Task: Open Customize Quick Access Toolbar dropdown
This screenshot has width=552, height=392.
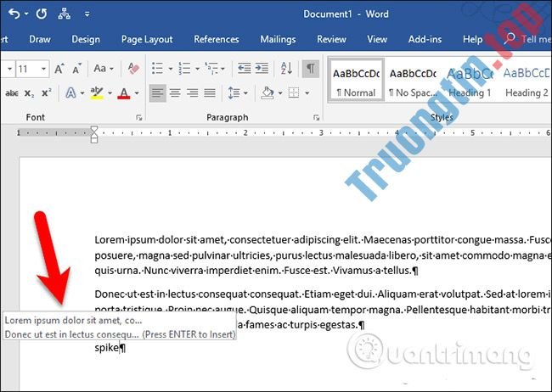Action: pyautogui.click(x=87, y=14)
